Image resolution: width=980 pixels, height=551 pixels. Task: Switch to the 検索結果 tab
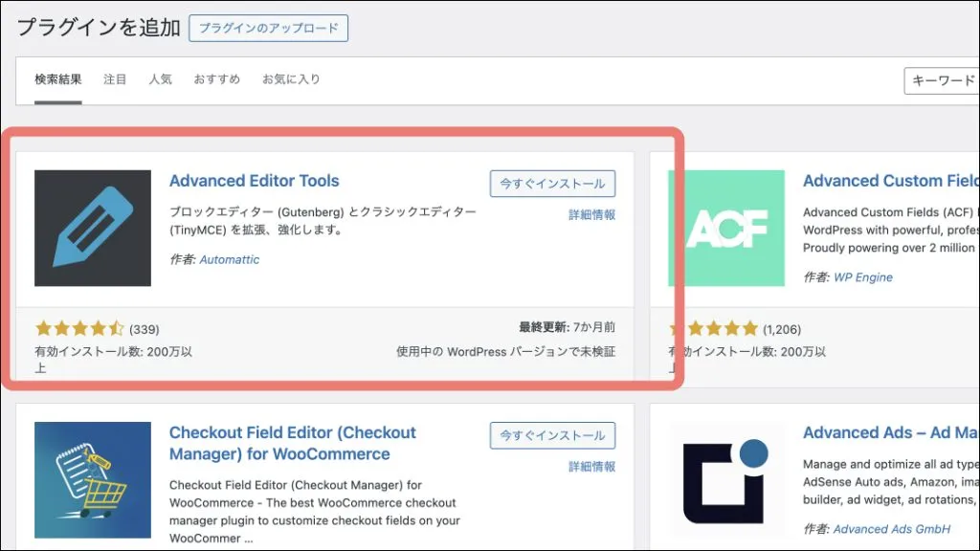58,79
